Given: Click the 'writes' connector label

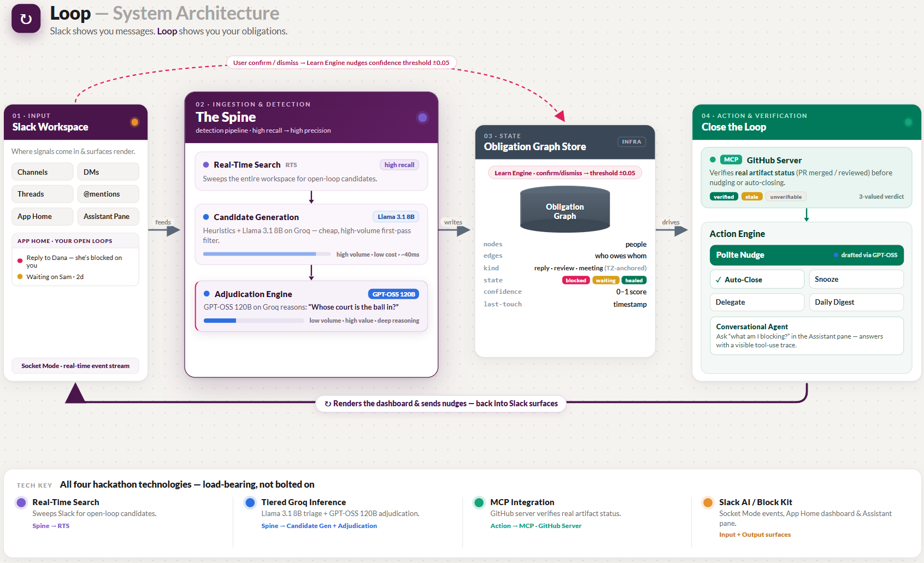Looking at the screenshot, I should tap(453, 222).
